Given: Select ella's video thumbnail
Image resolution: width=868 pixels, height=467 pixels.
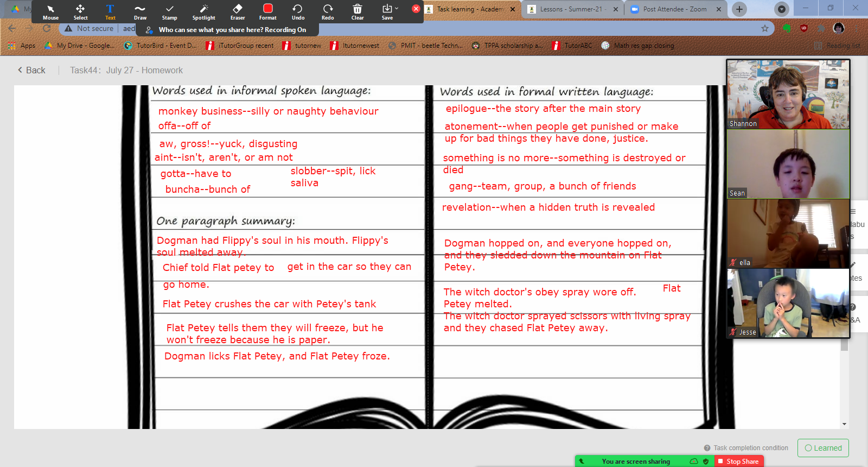Looking at the screenshot, I should (788, 233).
